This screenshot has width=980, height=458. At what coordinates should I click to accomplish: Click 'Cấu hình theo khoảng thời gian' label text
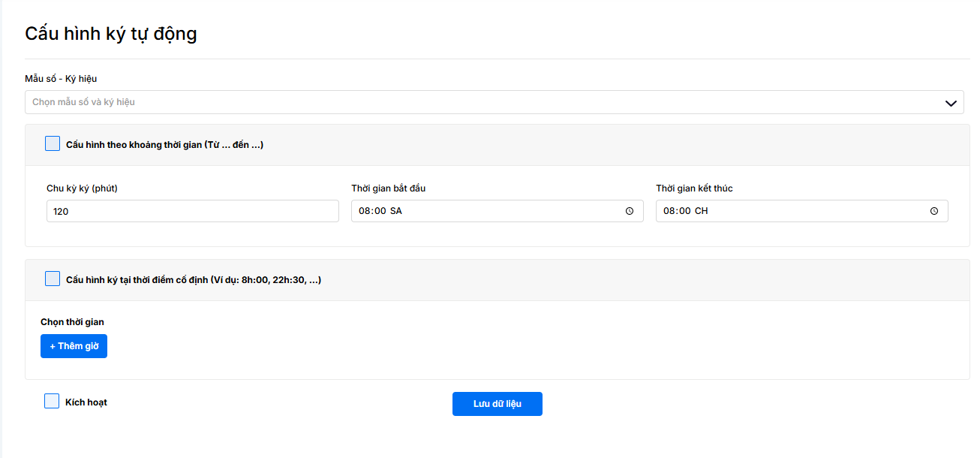pos(164,145)
